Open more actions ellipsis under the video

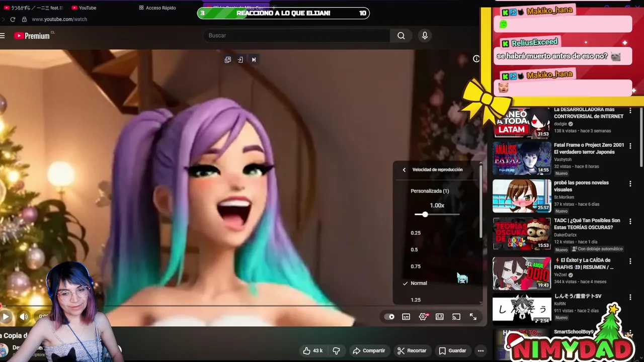(x=481, y=350)
